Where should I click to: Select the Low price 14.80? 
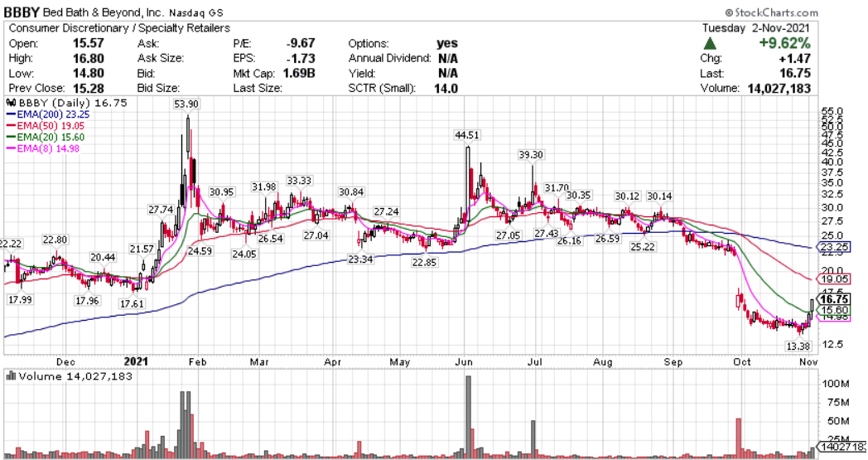click(x=89, y=73)
